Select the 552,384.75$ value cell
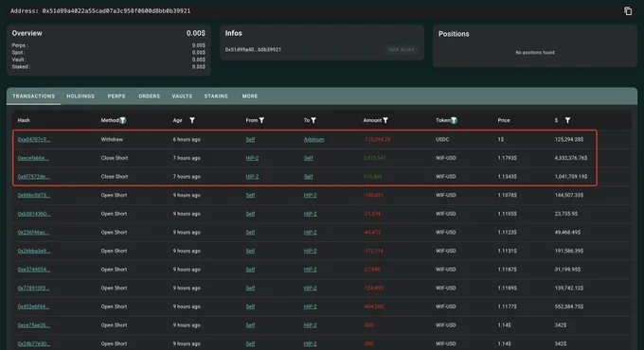Image resolution: width=644 pixels, height=350 pixels. coord(569,306)
